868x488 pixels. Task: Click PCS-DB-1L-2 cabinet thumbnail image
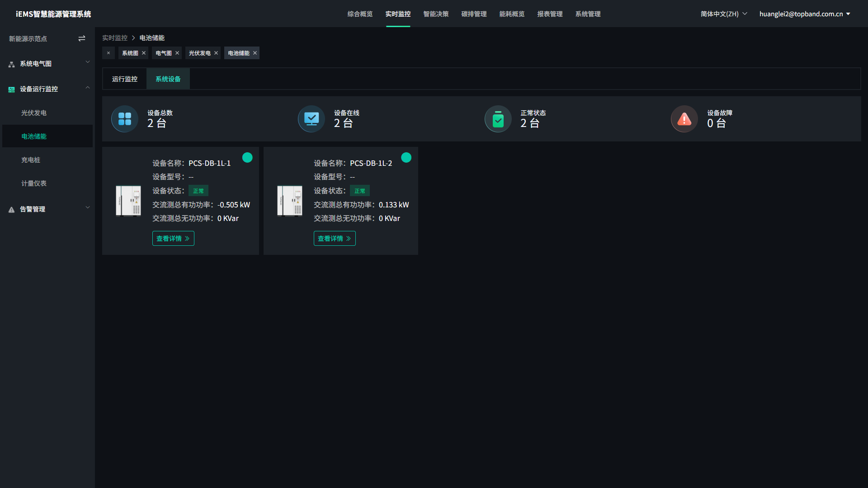(x=290, y=201)
